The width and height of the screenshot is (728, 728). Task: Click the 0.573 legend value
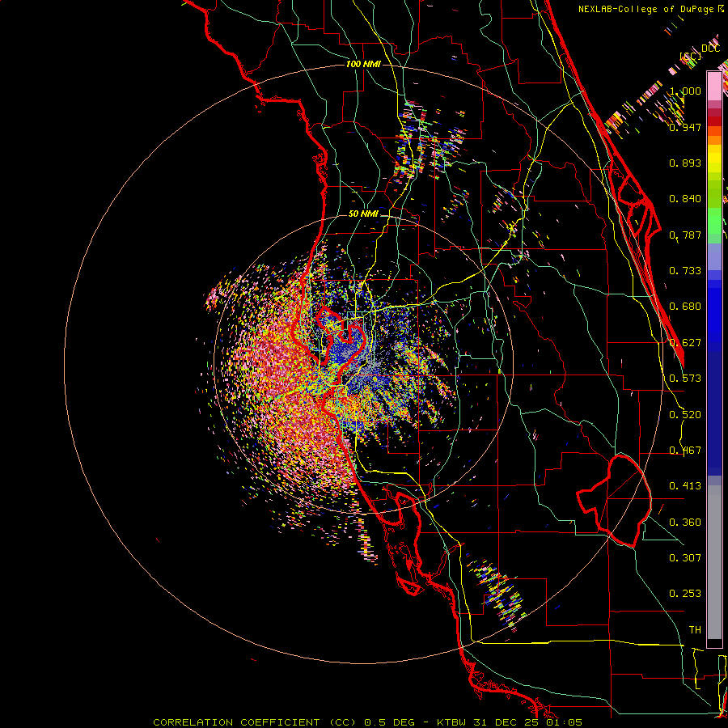685,379
